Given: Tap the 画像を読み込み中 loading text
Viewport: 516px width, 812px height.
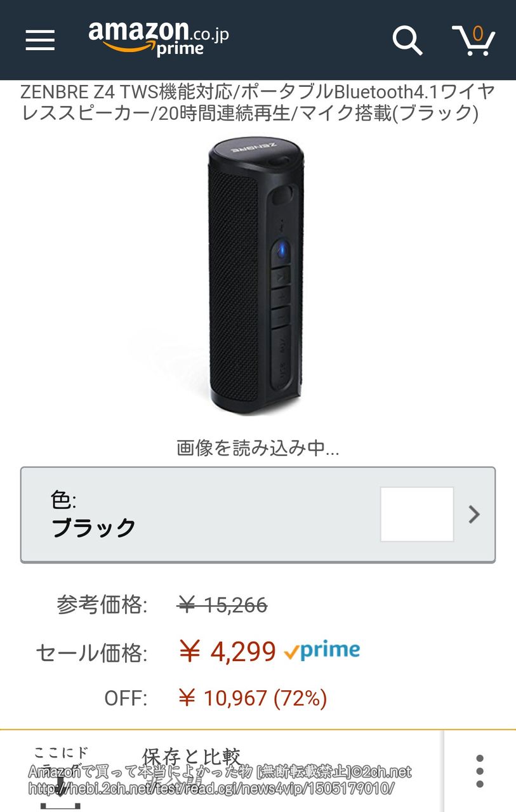Looking at the screenshot, I should click(x=258, y=449).
